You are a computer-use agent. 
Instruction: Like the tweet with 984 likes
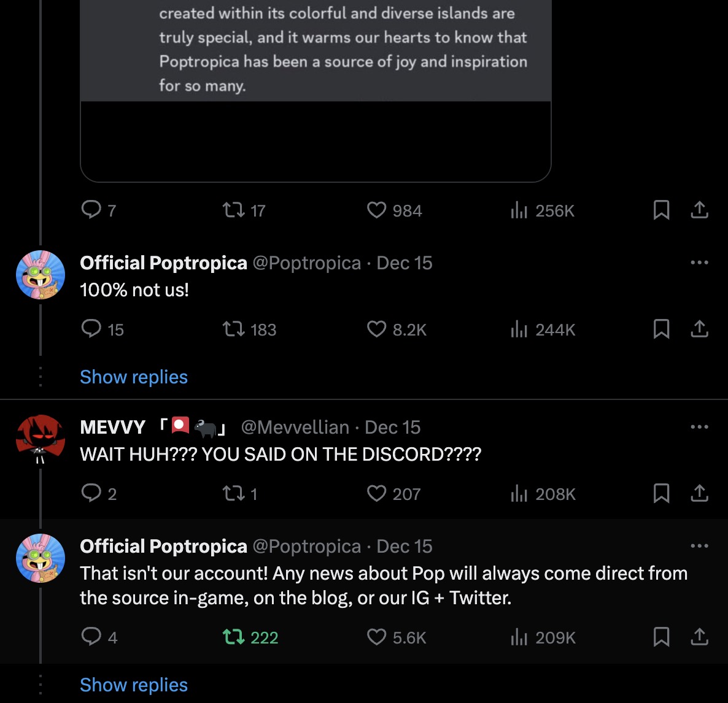(376, 210)
